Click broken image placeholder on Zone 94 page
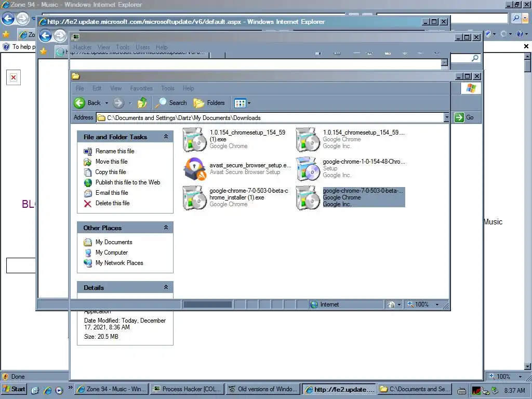This screenshot has width=532, height=399. [13, 77]
